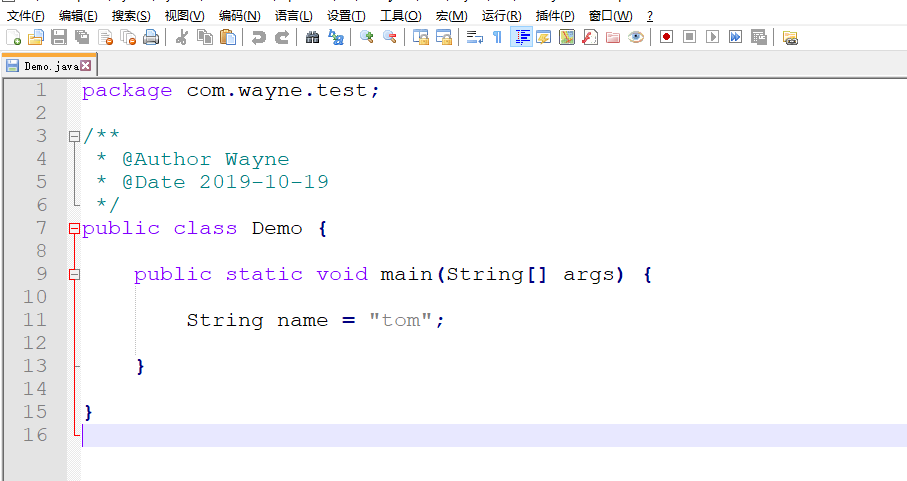Viewport: 907px width, 481px height.
Task: Collapse the main method fold on line 9
Action: (x=74, y=275)
